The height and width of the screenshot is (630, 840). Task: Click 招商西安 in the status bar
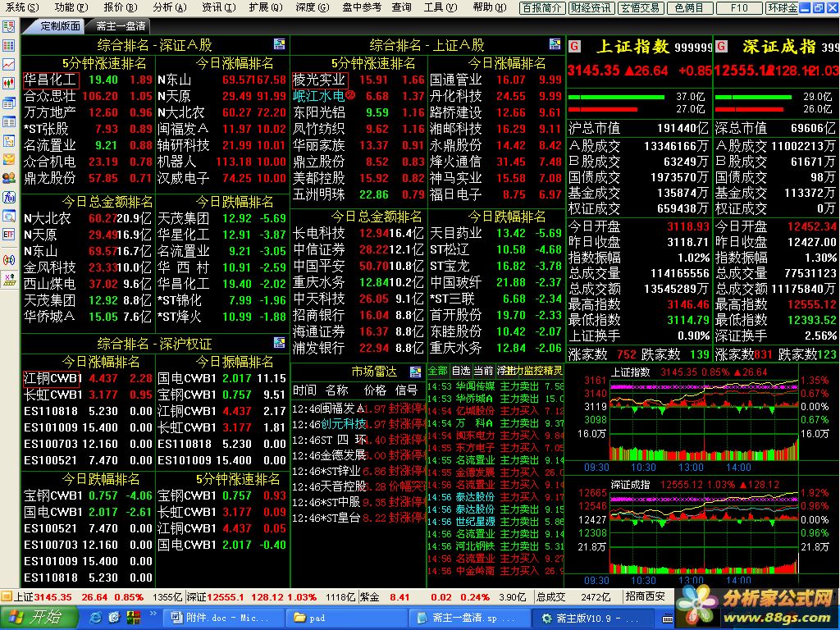click(x=645, y=596)
